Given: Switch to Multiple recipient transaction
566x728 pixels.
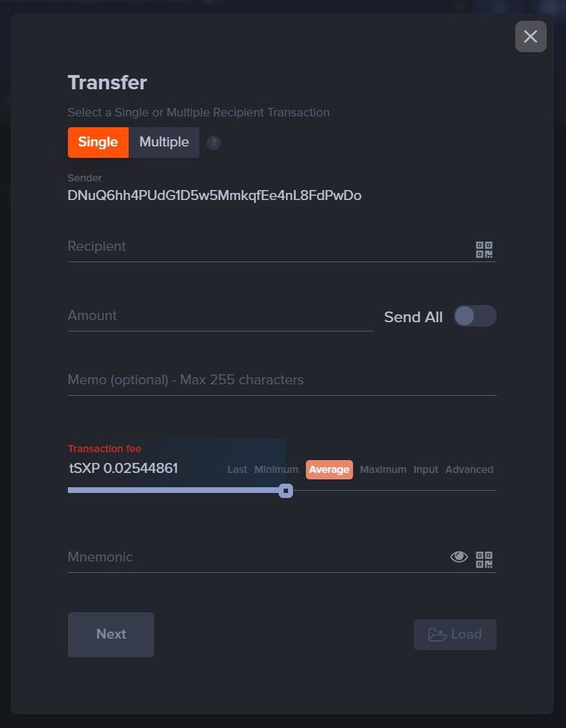Looking at the screenshot, I should (164, 142).
